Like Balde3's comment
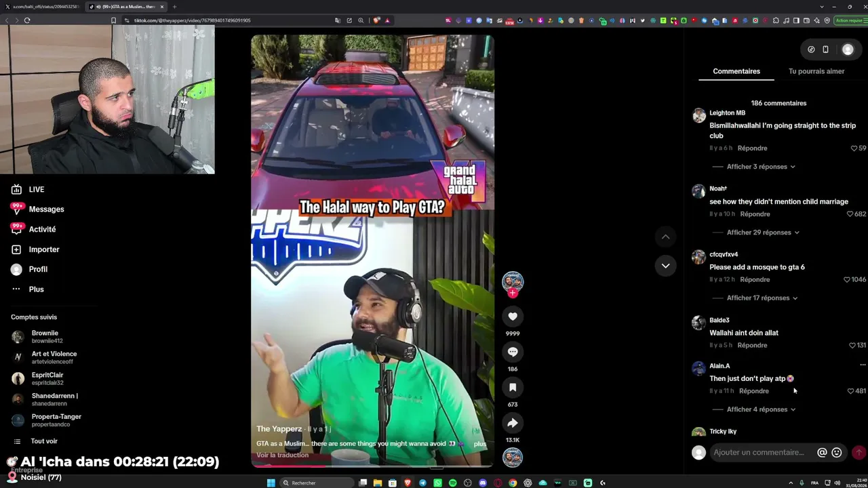Screen dimensions: 868x488 coord(852,346)
